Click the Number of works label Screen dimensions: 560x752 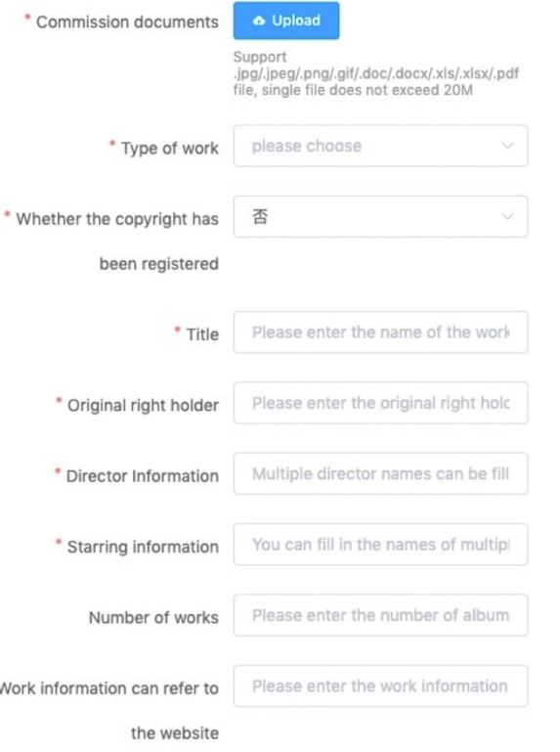tap(153, 617)
